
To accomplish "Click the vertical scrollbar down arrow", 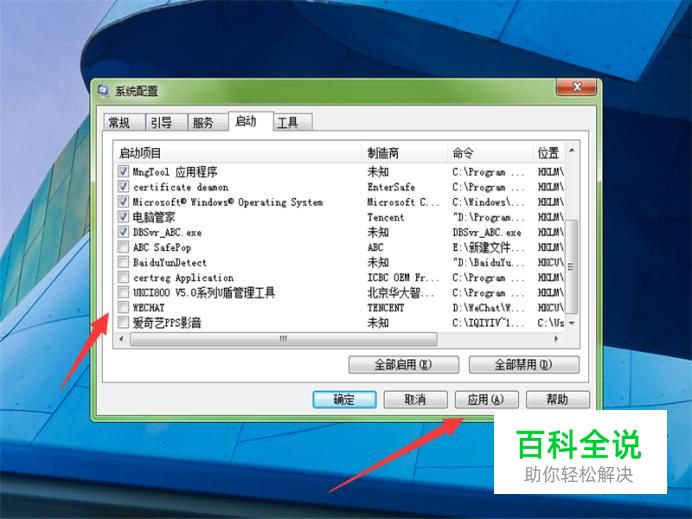I will click(x=572, y=323).
